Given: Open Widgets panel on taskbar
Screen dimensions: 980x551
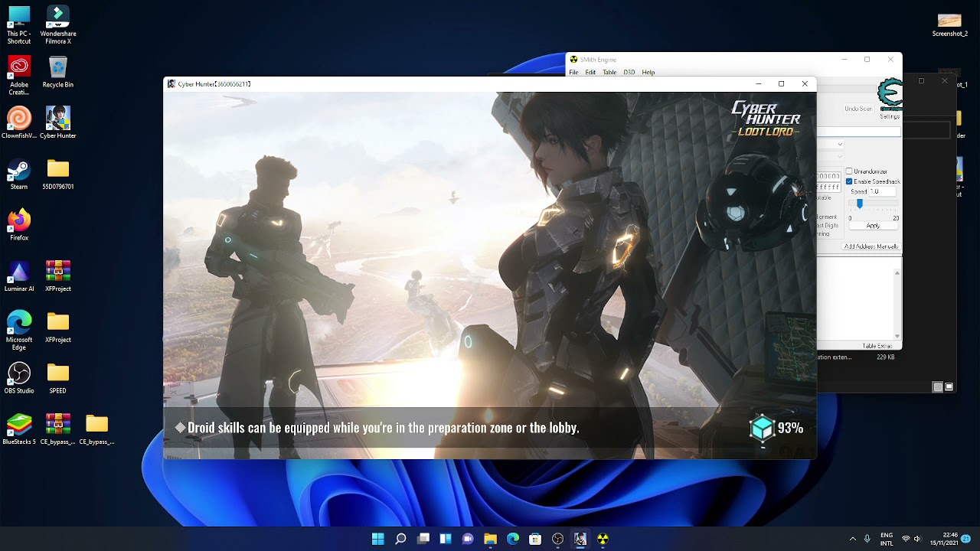Looking at the screenshot, I should coord(446,539).
